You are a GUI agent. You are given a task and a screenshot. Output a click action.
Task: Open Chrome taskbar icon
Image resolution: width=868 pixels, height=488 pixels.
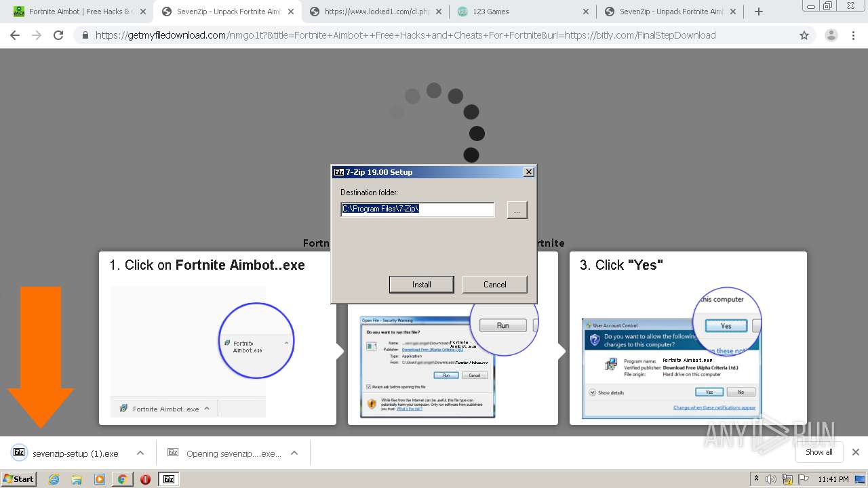click(x=122, y=479)
